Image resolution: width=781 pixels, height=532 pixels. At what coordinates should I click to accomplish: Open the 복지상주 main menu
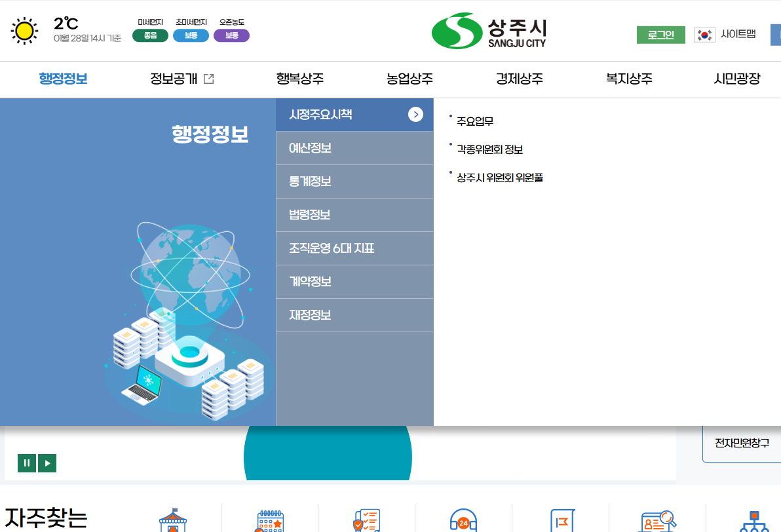(x=628, y=79)
